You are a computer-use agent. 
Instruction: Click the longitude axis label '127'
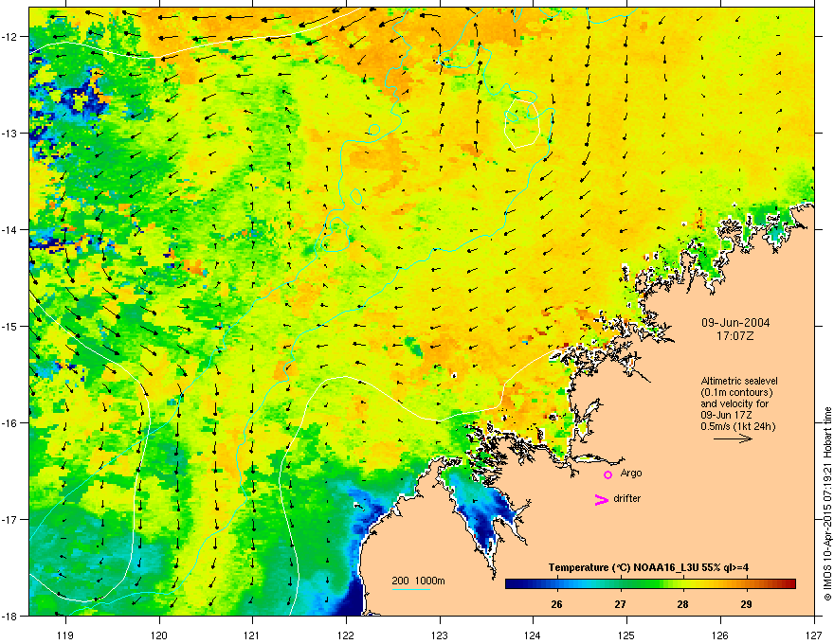click(x=814, y=635)
